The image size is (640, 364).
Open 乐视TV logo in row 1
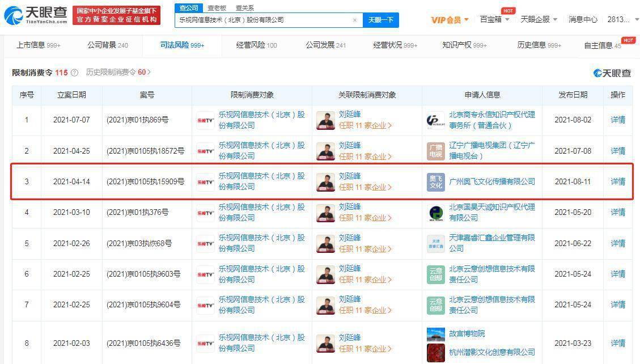pyautogui.click(x=205, y=120)
